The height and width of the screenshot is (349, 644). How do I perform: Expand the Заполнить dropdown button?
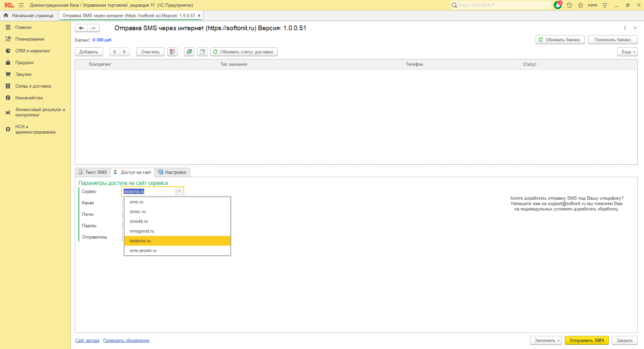[545, 340]
